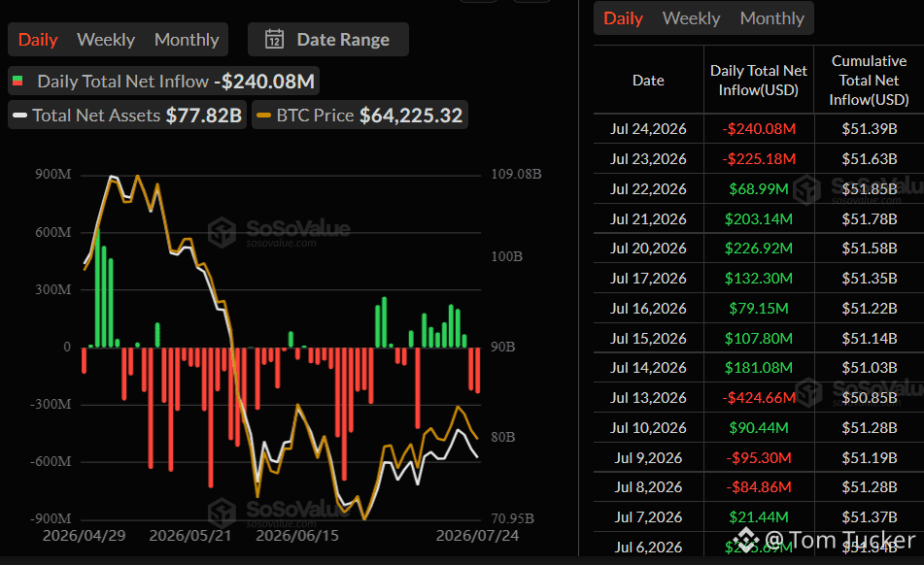Screen dimensions: 924x565
Task: Toggle Total Net Assets legend series
Action: pyautogui.click(x=127, y=115)
